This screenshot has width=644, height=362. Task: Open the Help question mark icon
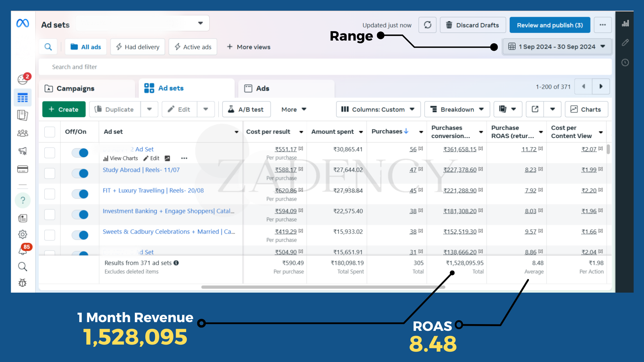tap(22, 200)
